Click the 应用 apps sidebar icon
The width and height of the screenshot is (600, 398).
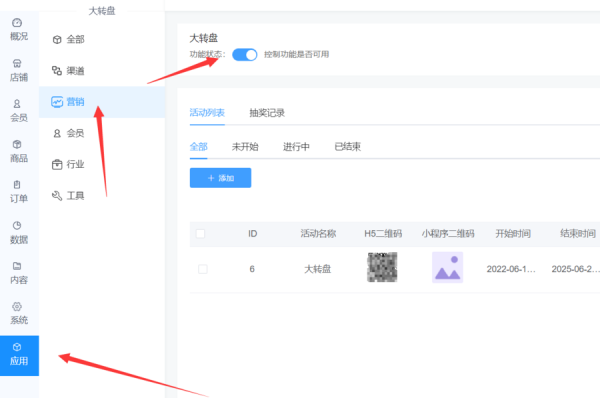tap(17, 347)
